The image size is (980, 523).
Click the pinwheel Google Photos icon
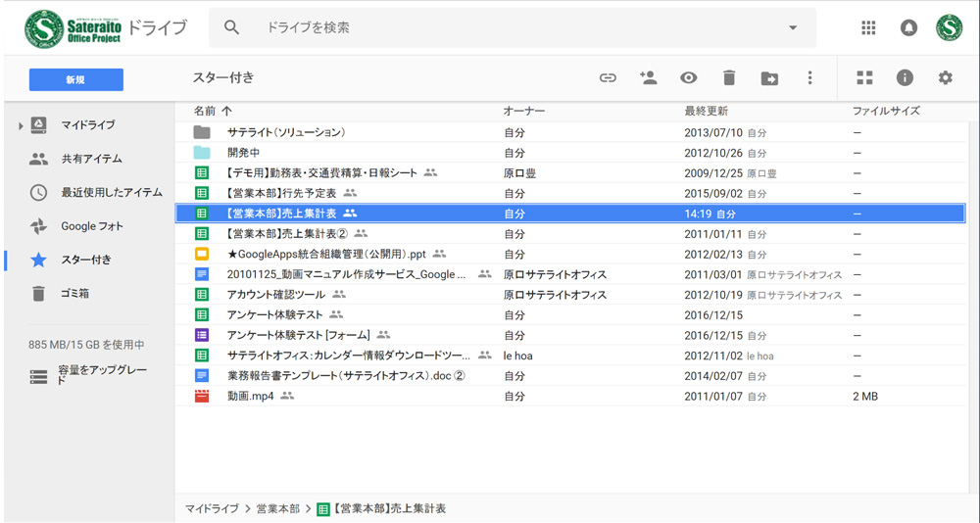38,226
